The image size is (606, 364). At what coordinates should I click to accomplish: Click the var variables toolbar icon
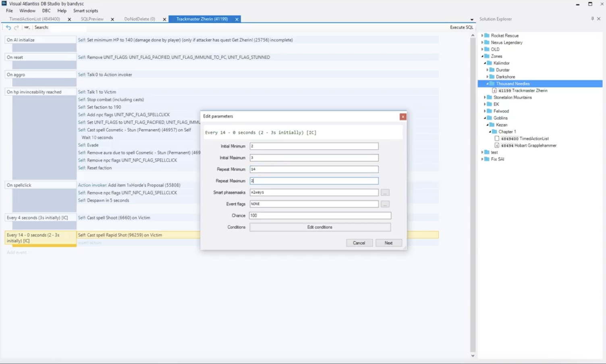click(x=27, y=27)
